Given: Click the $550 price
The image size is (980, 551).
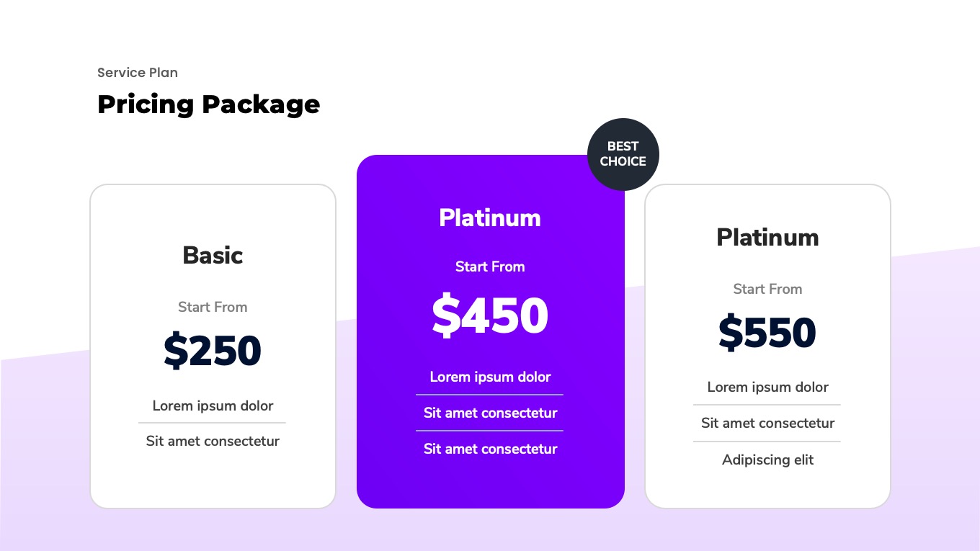Looking at the screenshot, I should click(767, 333).
